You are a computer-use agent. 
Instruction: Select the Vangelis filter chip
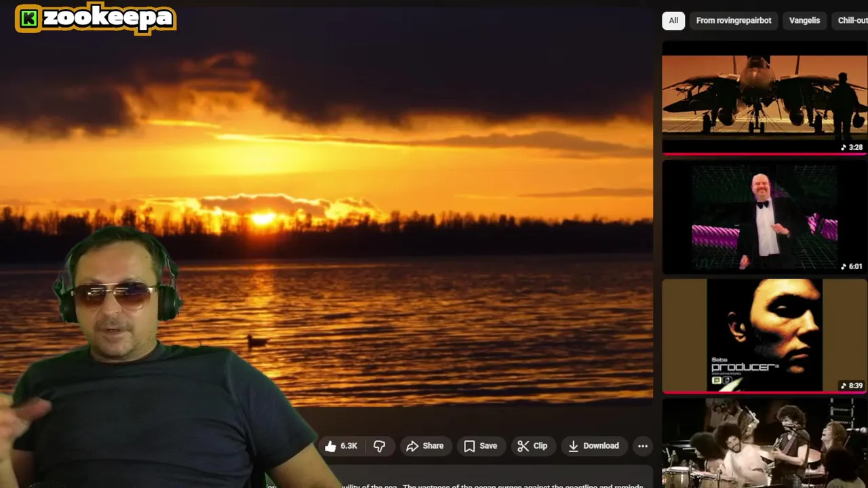click(805, 20)
